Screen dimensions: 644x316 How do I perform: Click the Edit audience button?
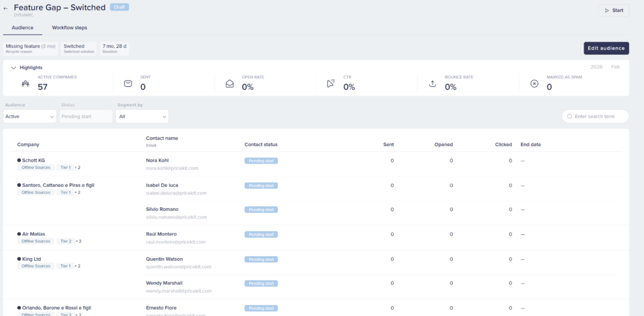[606, 48]
